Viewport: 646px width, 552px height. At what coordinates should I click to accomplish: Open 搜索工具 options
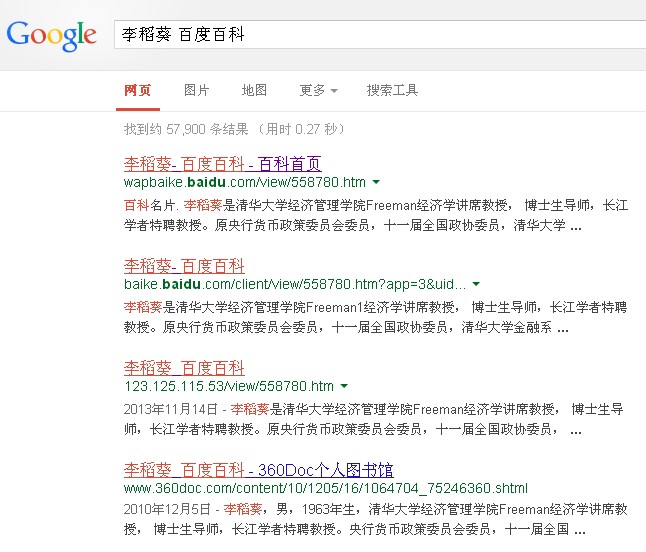click(x=392, y=90)
